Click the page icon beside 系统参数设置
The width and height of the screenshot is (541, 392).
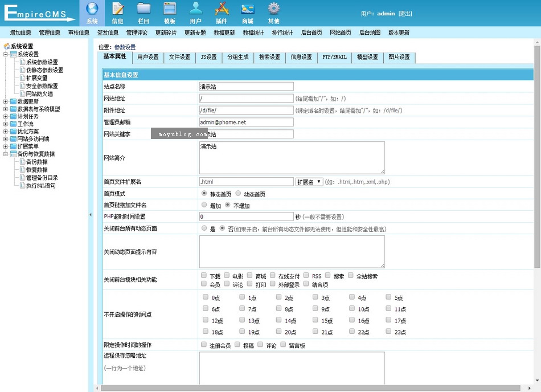tap(22, 62)
